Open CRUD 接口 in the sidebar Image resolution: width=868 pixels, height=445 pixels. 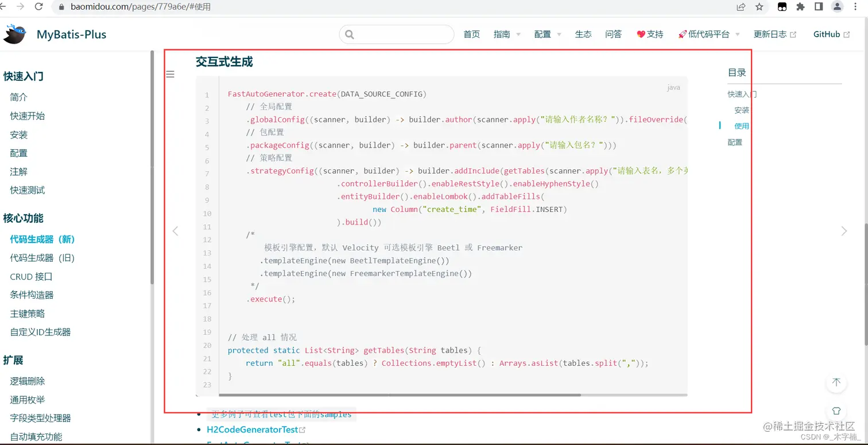coord(32,277)
